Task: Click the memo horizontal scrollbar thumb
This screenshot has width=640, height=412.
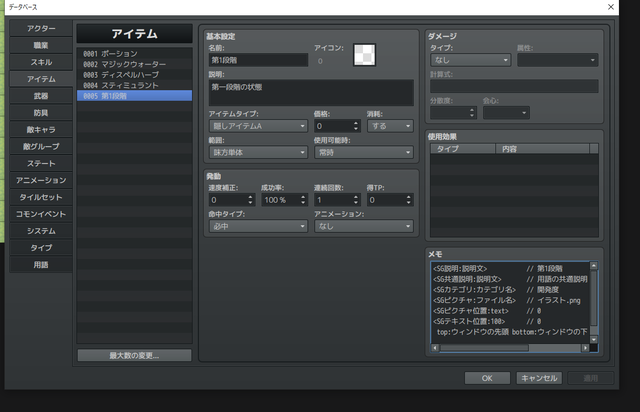Action: click(484, 348)
